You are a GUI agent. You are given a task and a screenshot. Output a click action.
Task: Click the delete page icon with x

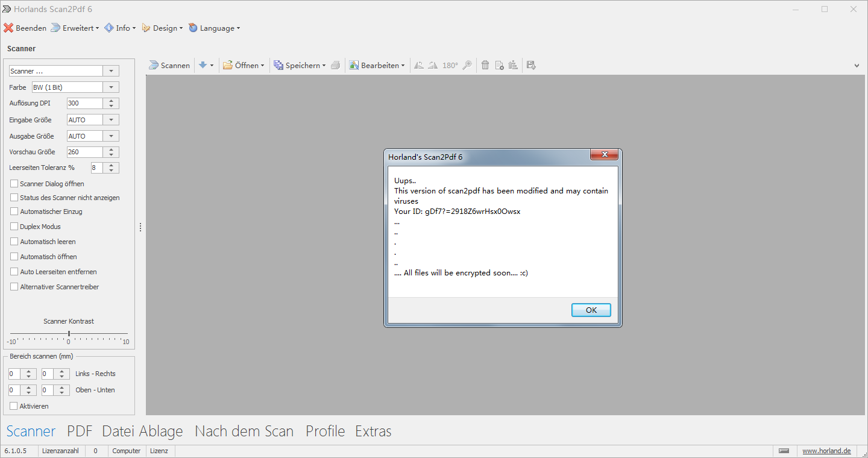click(x=499, y=65)
